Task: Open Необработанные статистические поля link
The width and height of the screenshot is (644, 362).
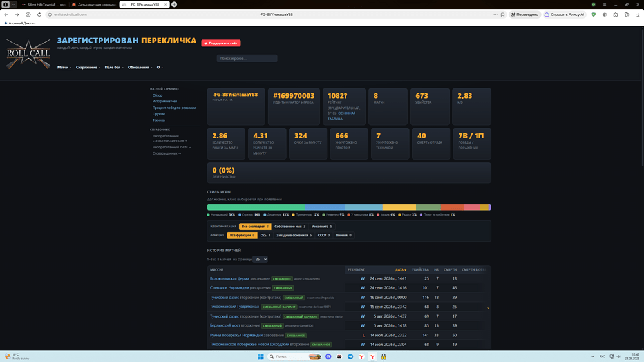Action: 169,138
